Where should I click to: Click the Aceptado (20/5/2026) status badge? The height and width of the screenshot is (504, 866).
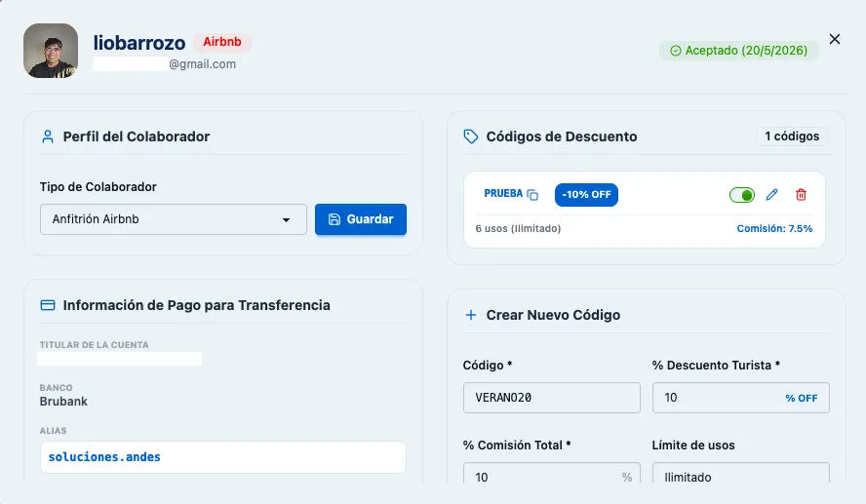(739, 51)
